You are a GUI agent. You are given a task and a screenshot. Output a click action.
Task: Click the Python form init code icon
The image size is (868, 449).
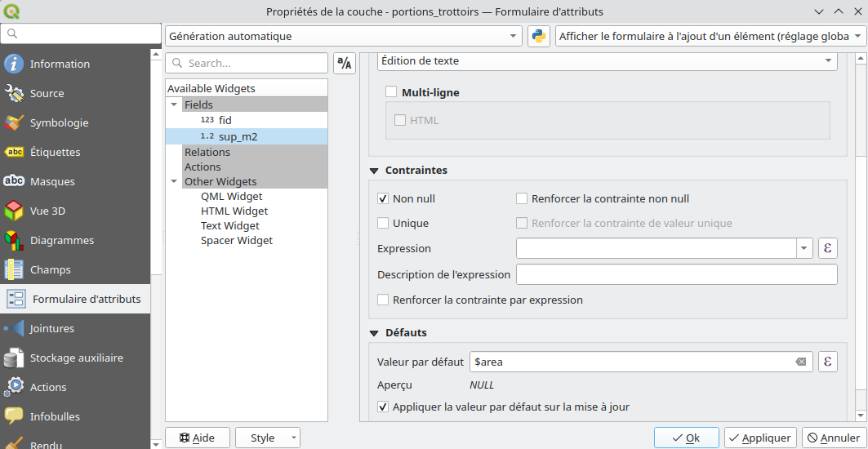(538, 37)
